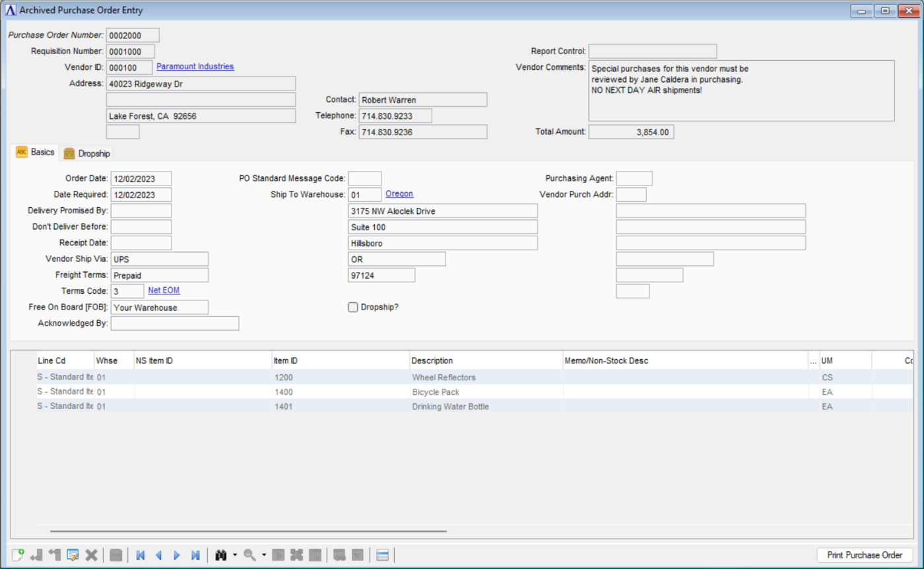
Task: Open the Oregon warehouse link
Action: (x=399, y=194)
